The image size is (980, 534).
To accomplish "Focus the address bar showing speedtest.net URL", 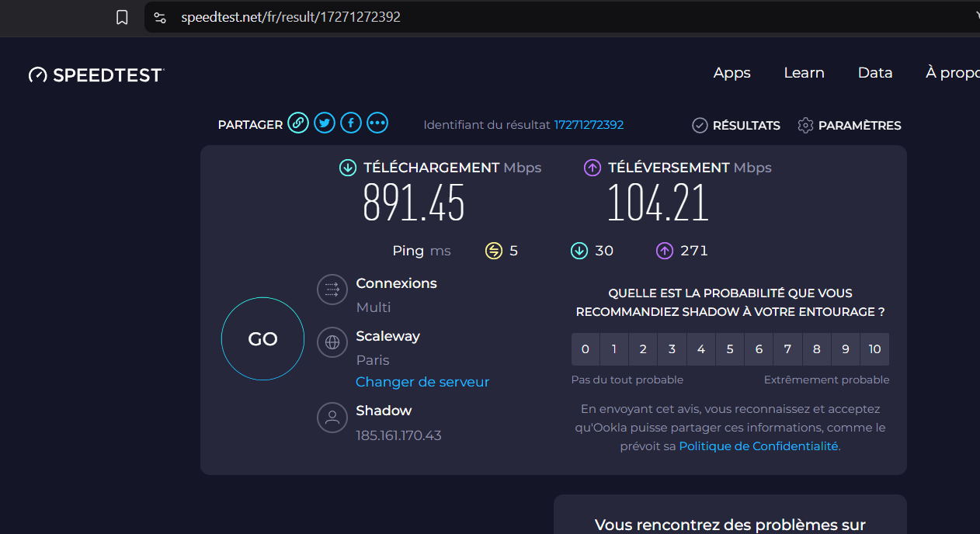I will click(562, 17).
